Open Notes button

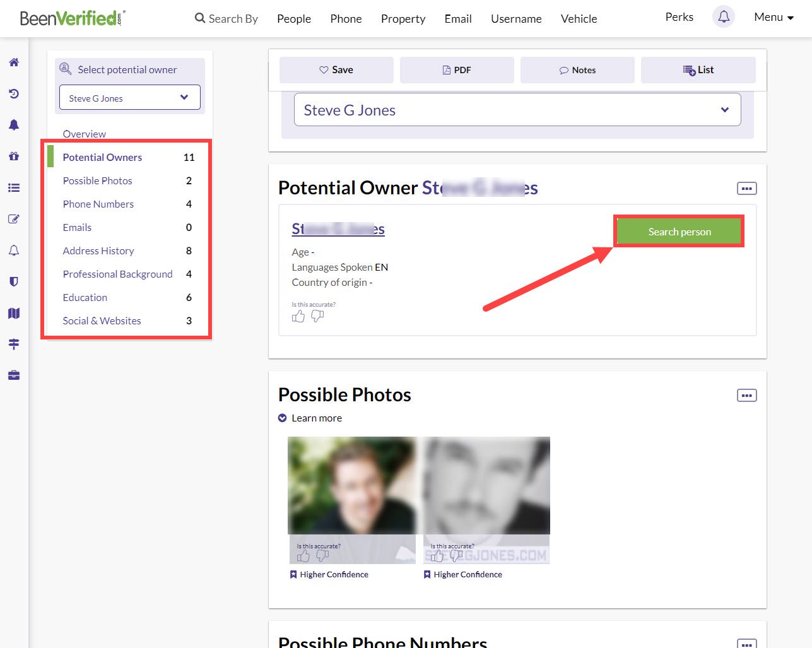tap(577, 70)
